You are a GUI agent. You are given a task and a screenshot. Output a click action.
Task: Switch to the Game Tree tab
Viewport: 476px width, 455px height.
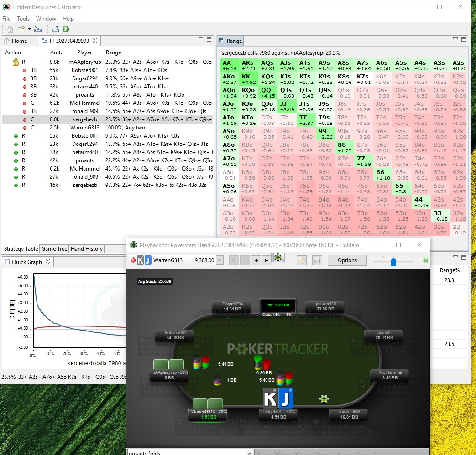[54, 249]
